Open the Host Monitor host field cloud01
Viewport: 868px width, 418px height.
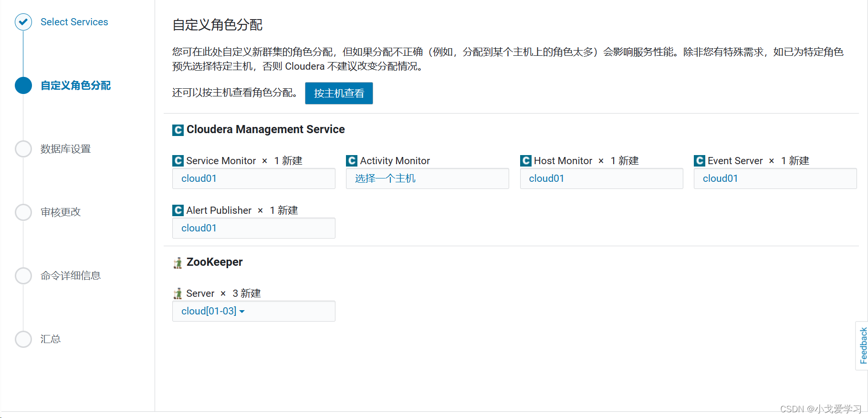click(602, 178)
